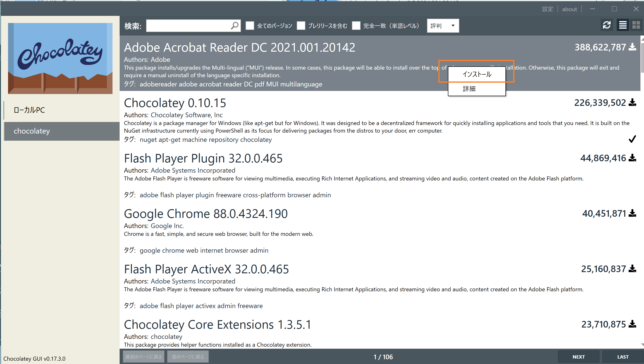644x364 pixels.
Task: Click download icon beside 226,339,502
Action: pyautogui.click(x=632, y=103)
